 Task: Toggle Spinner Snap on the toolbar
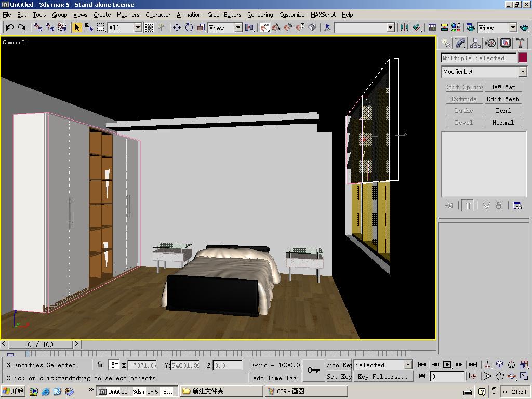[x=300, y=28]
